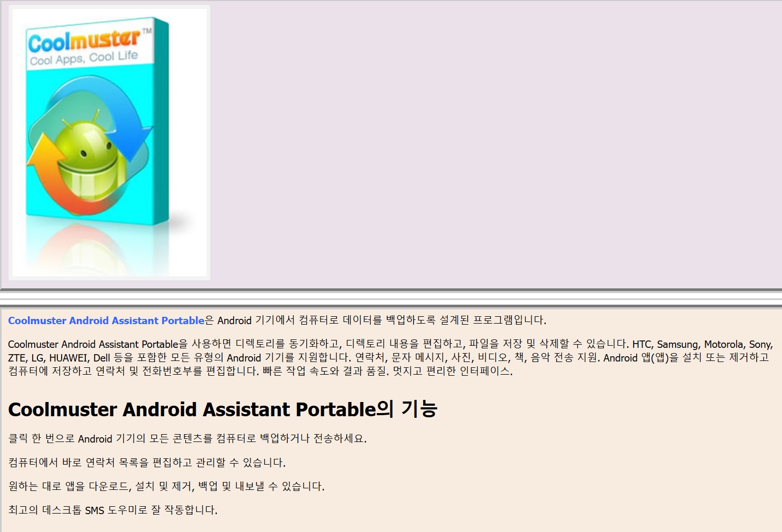The image size is (782, 532).
Task: Select the sentence '멋지고 편리한 인터페이스.'
Action: (x=453, y=372)
